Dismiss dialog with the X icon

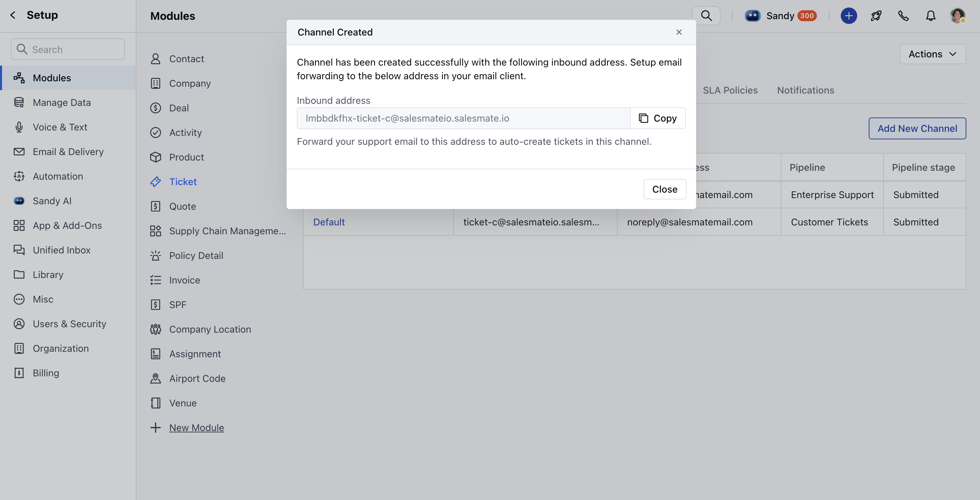pos(679,32)
